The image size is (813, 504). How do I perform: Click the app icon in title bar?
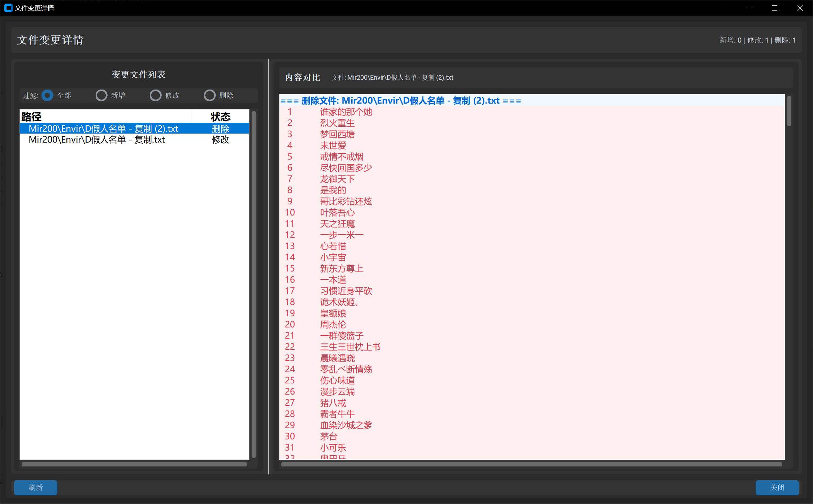[x=8, y=8]
